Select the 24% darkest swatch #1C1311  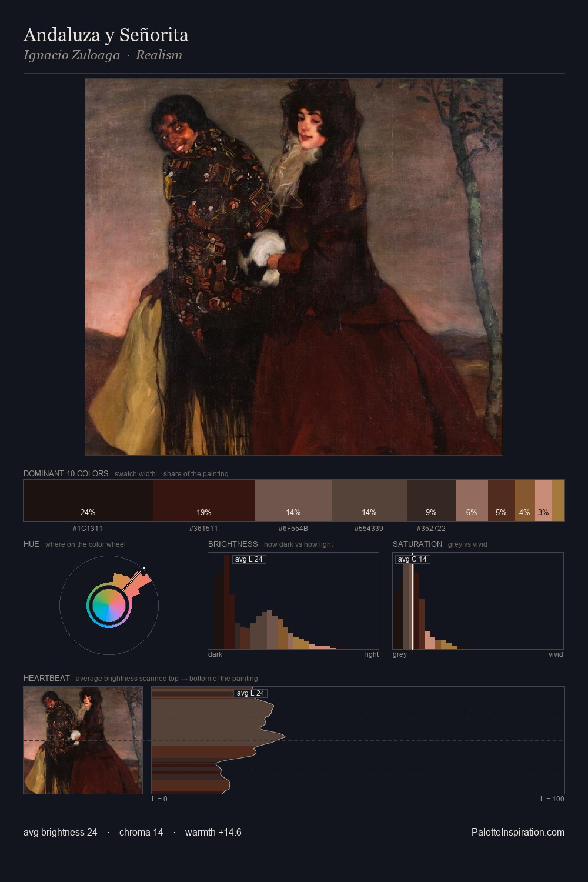coord(88,500)
